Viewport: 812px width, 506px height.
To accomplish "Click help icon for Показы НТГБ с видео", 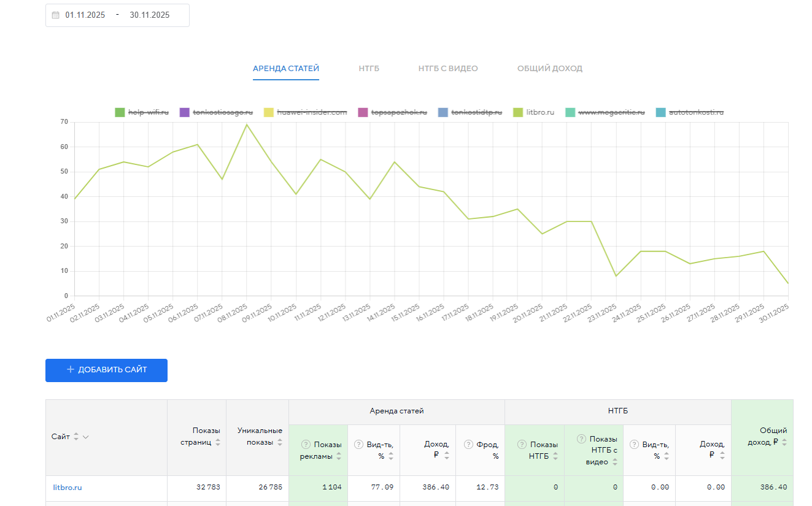I will click(x=581, y=439).
